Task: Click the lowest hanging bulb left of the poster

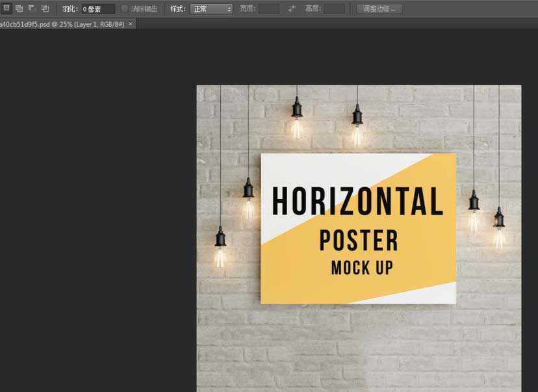Action: (x=220, y=250)
